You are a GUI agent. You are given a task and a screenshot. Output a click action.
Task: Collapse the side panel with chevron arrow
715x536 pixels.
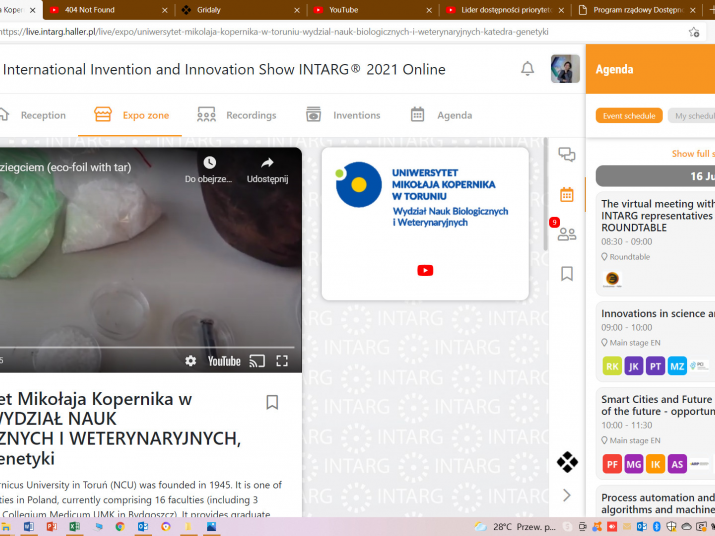(x=566, y=495)
